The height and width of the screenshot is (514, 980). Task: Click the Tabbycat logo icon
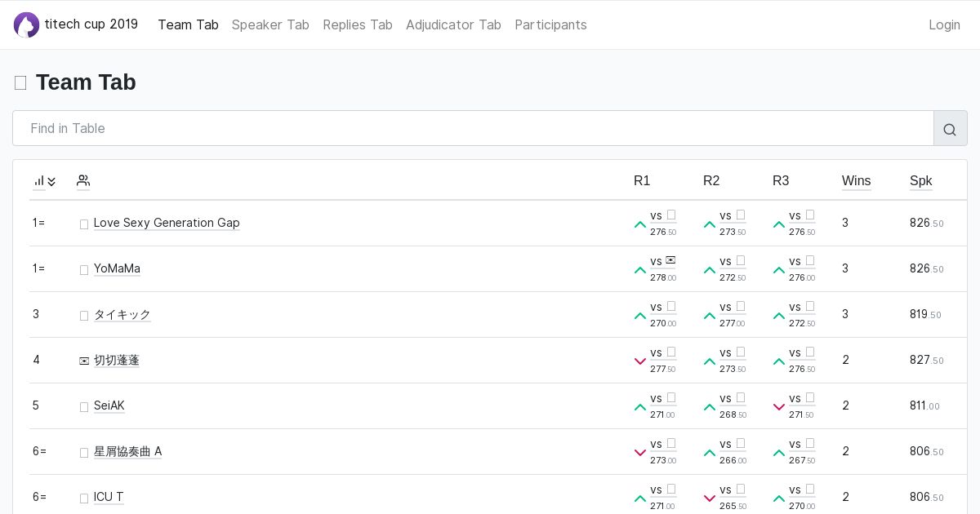[x=26, y=24]
